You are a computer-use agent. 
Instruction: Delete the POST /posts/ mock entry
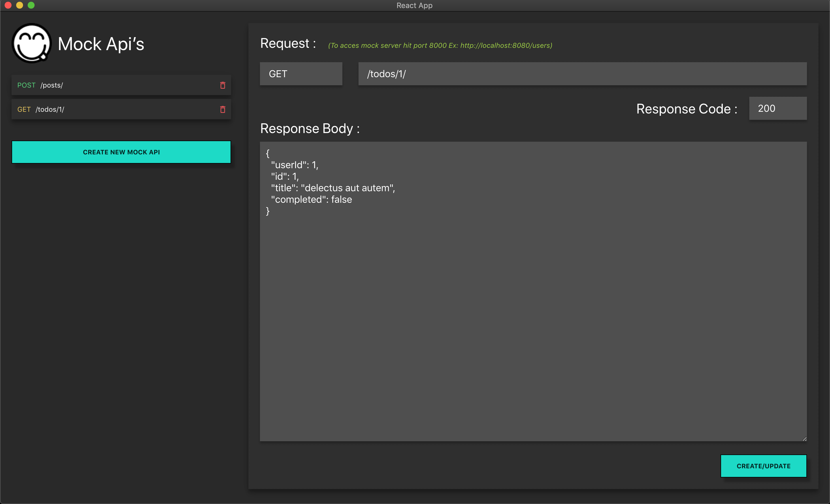tap(223, 85)
